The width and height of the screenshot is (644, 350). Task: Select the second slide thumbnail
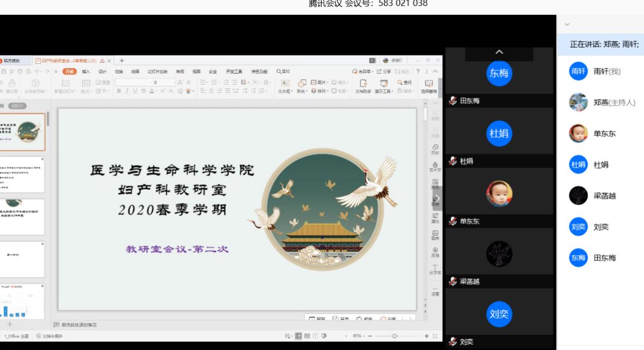point(22,174)
